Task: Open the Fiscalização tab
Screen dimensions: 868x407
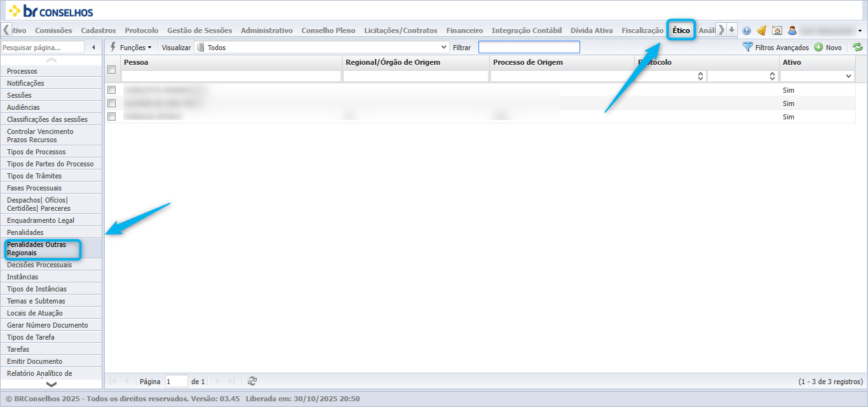Action: [x=642, y=30]
